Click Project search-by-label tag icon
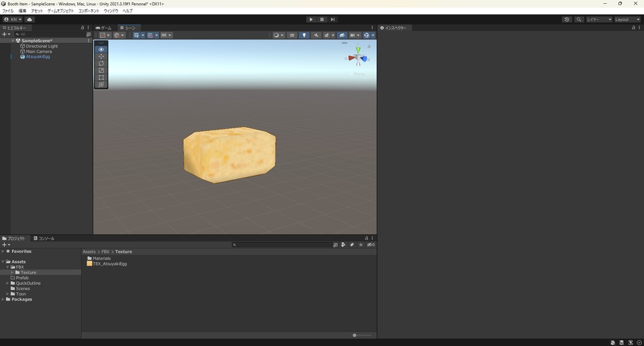The width and height of the screenshot is (644, 346). (x=352, y=245)
